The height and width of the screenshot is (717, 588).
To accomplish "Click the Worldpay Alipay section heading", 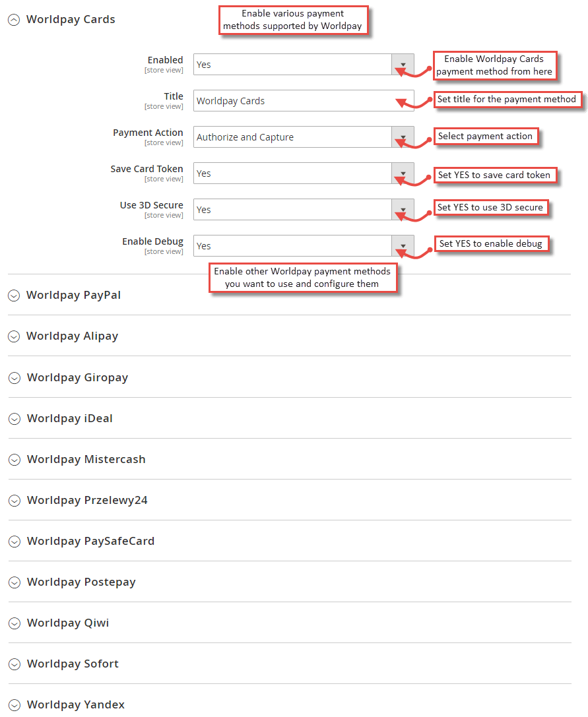I will [x=73, y=336].
